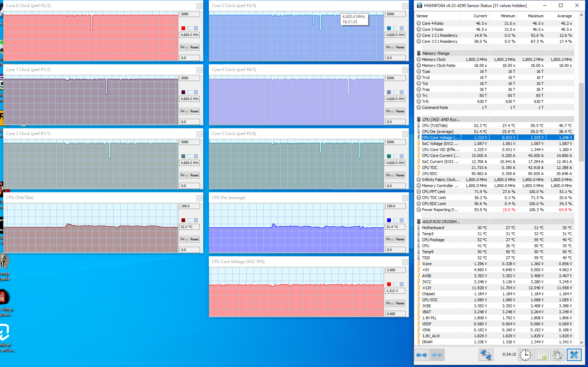
Task: Click the blue graph color swatch on Core 3 Clock
Action: pos(389,28)
